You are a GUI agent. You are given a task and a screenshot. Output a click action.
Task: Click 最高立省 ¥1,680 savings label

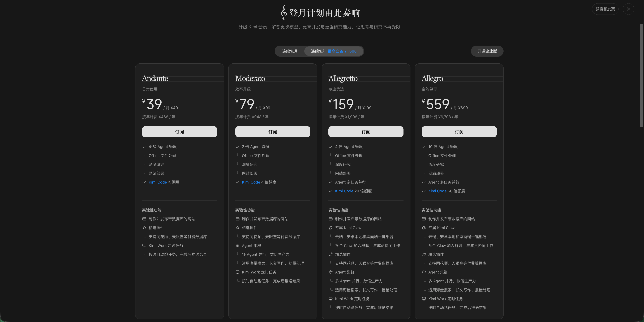coord(342,51)
